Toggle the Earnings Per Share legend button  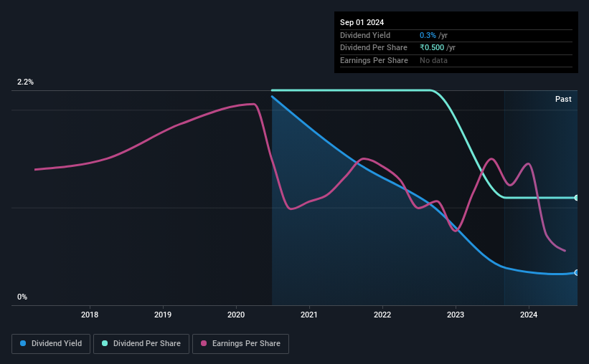(240, 344)
